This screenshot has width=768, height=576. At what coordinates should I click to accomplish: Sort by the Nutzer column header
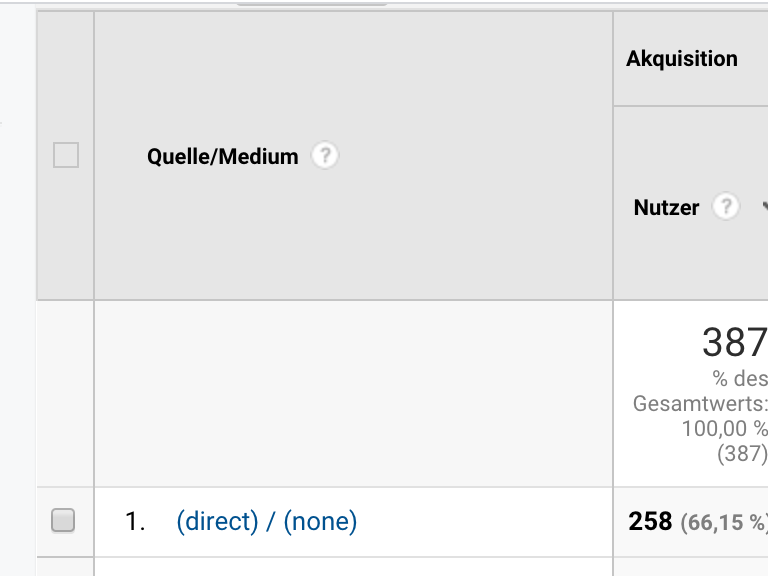pyautogui.click(x=666, y=207)
